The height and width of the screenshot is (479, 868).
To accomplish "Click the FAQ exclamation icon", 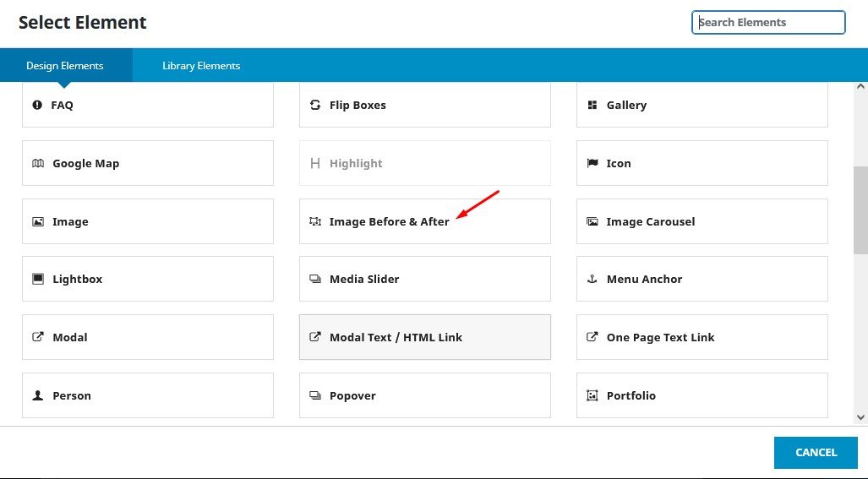I will tap(37, 106).
